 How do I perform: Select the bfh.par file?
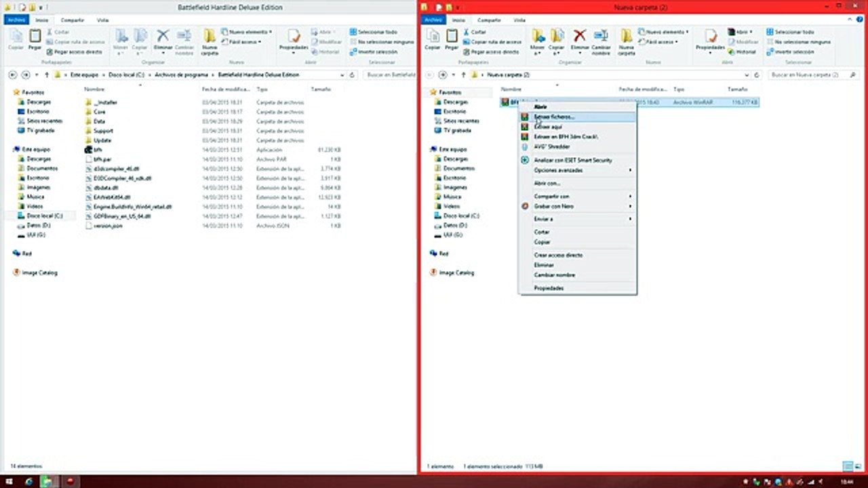tap(102, 159)
